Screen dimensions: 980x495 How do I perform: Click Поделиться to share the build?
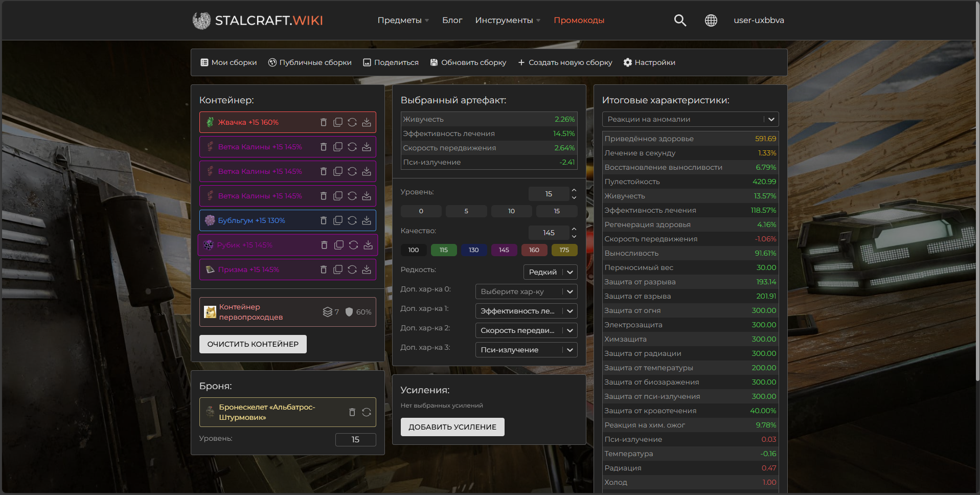point(391,62)
